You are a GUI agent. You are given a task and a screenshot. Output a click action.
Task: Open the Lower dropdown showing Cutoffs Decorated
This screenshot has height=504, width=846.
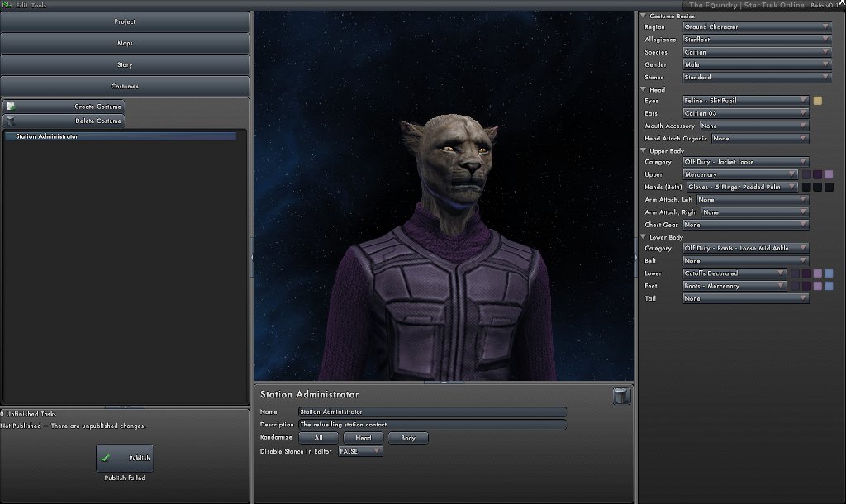(734, 273)
